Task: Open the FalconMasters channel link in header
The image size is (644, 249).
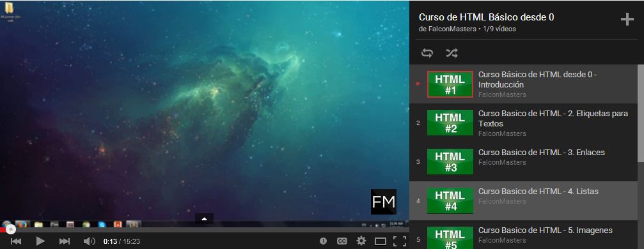Action: (452, 29)
